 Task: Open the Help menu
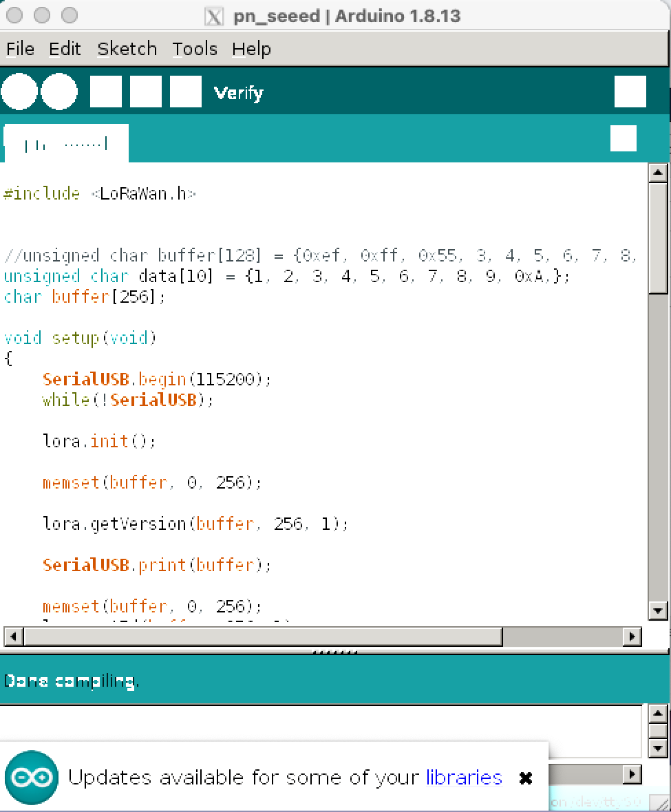tap(251, 50)
